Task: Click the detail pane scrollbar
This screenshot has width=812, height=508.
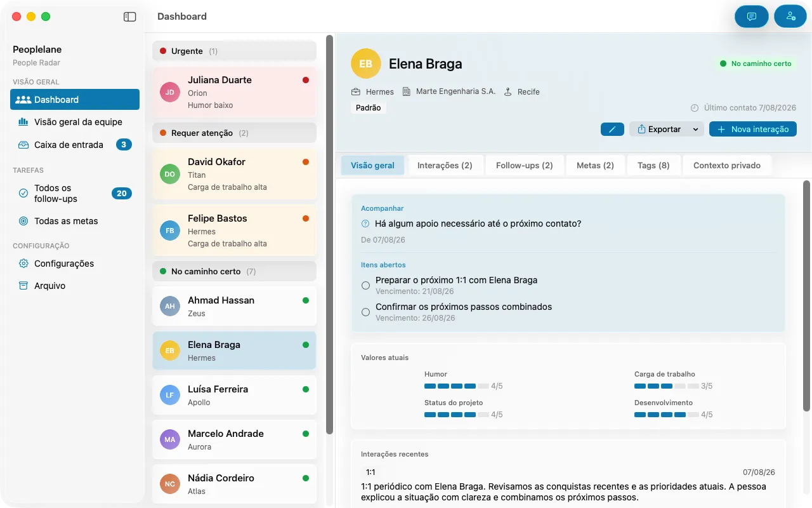Action: coord(807,295)
